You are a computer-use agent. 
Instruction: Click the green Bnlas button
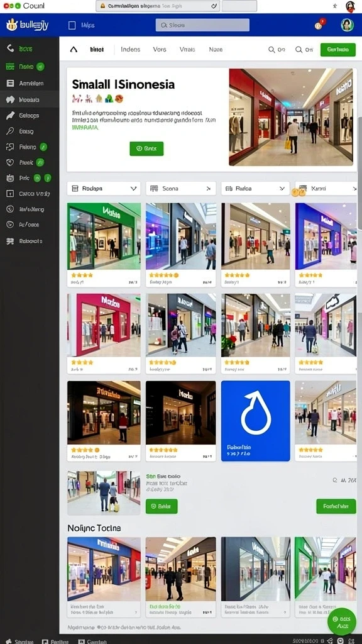point(162,506)
